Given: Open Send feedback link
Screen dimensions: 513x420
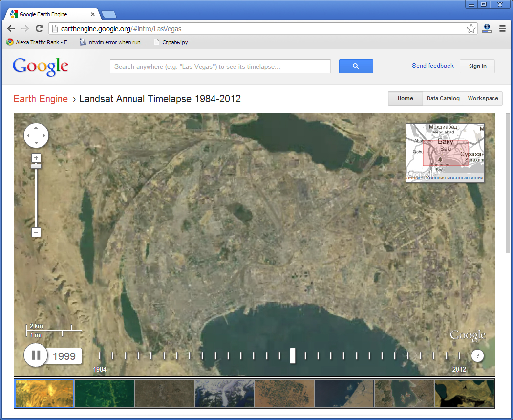Looking at the screenshot, I should (432, 66).
